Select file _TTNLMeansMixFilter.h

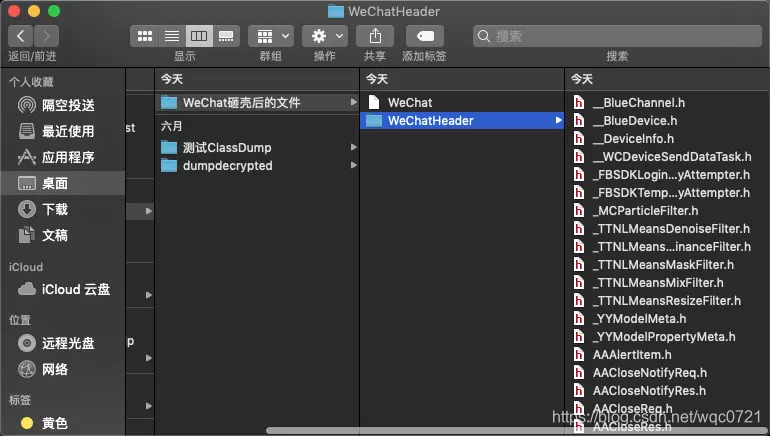tap(658, 283)
